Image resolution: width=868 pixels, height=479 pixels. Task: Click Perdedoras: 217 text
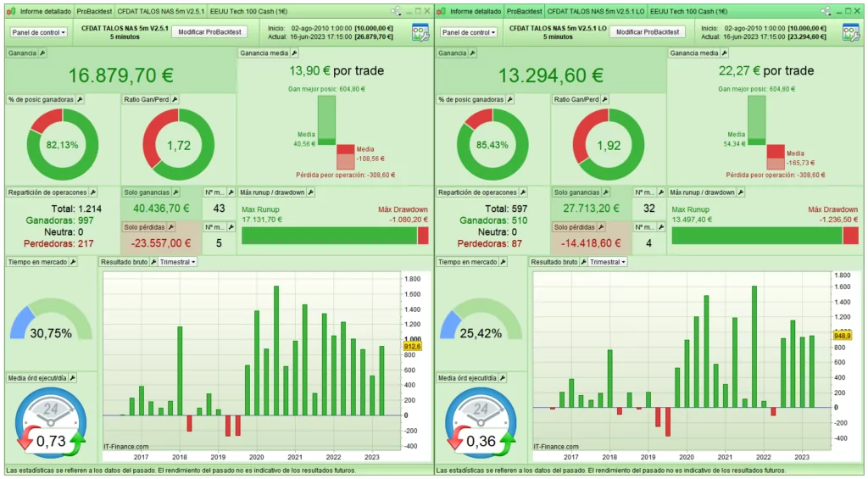pos(58,243)
